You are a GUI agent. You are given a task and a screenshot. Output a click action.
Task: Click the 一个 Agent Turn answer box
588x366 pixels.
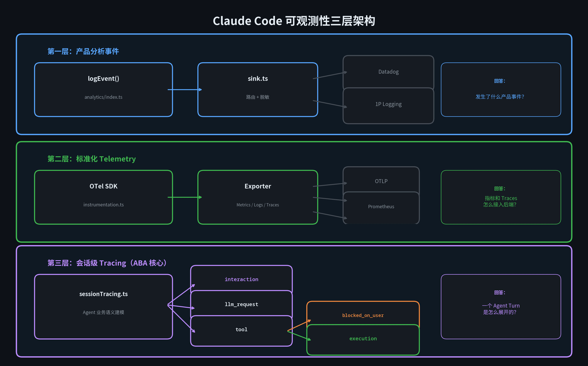pos(501,306)
